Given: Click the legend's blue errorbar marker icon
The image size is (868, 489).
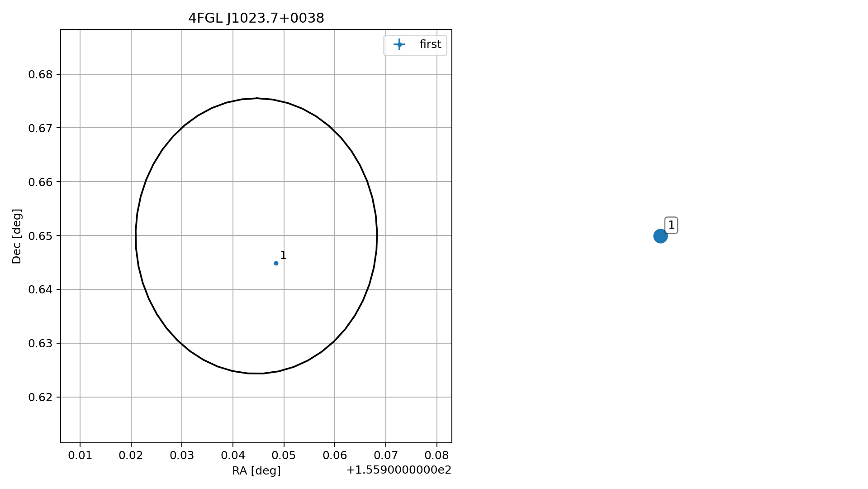Looking at the screenshot, I should (x=399, y=44).
